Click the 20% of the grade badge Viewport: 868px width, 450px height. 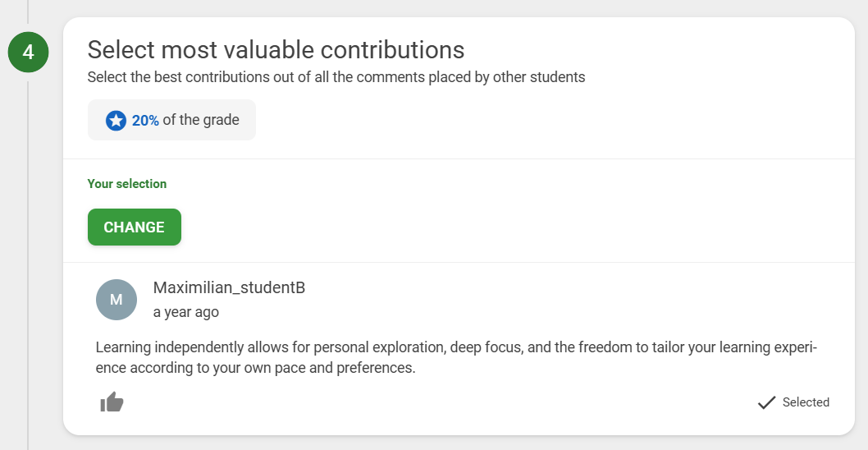[x=171, y=120]
